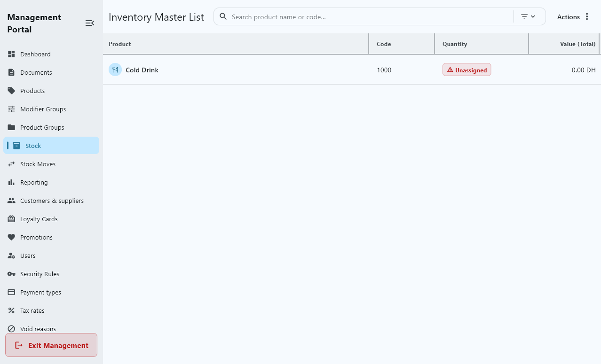Click the Cold Drink product utensils icon
The width and height of the screenshot is (601, 364).
coord(115,70)
